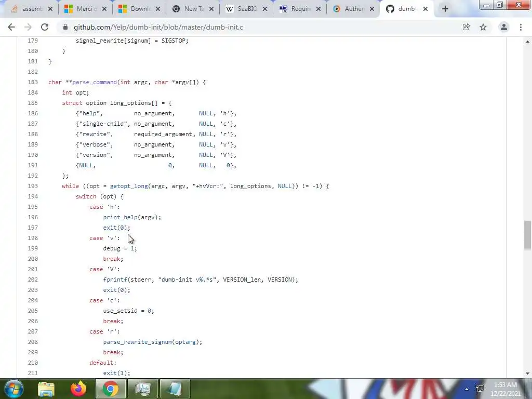The width and height of the screenshot is (532, 399).
Task: Click 'int opt;' on line 184
Action: tap(75, 92)
